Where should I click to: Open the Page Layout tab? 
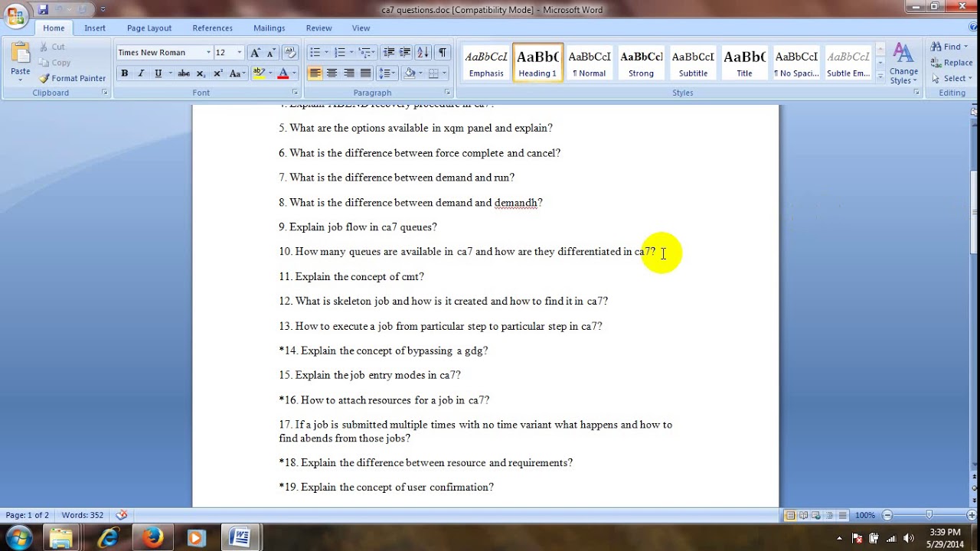pos(149,28)
